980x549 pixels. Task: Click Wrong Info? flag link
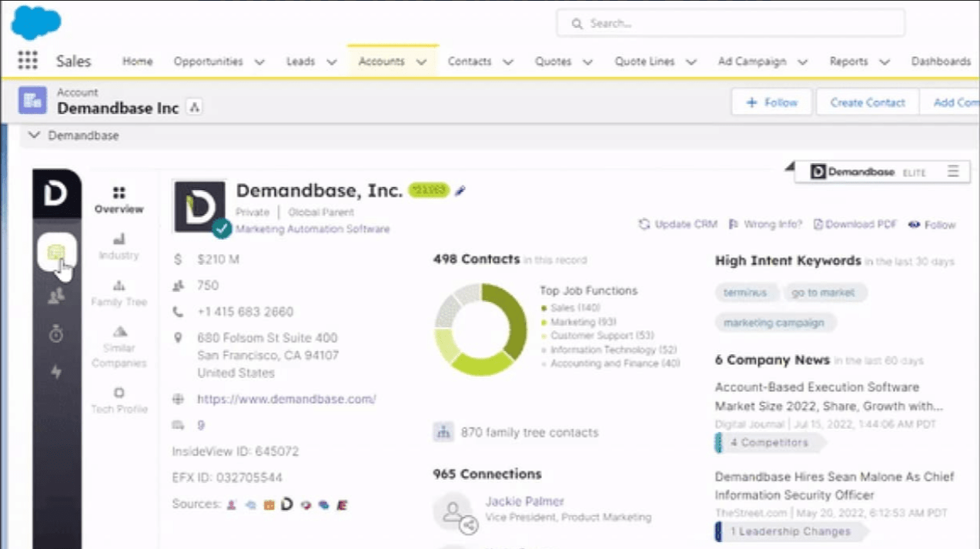[764, 224]
